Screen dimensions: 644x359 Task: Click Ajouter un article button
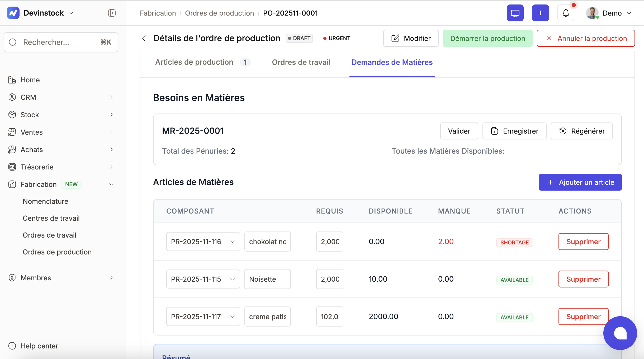(x=580, y=182)
